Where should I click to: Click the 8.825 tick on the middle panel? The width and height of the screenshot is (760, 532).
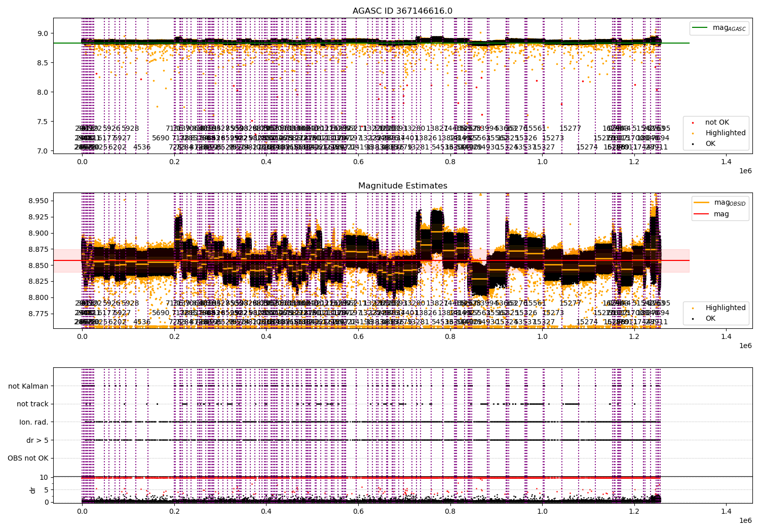39,281
